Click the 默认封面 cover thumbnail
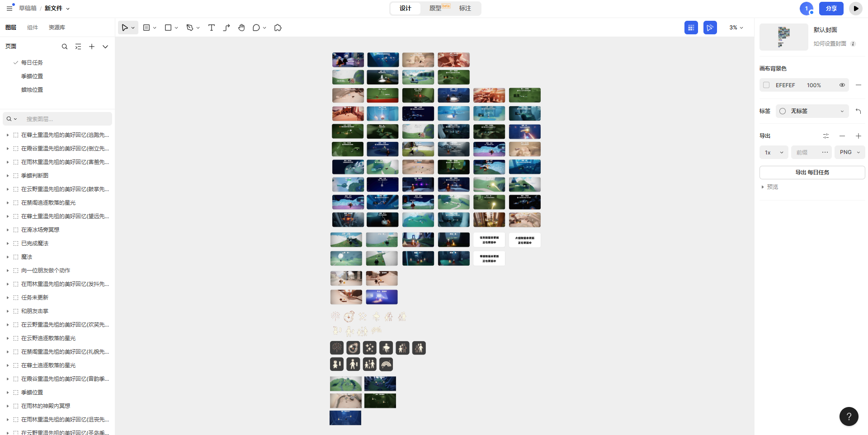This screenshot has height=435, width=868. pyautogui.click(x=784, y=37)
